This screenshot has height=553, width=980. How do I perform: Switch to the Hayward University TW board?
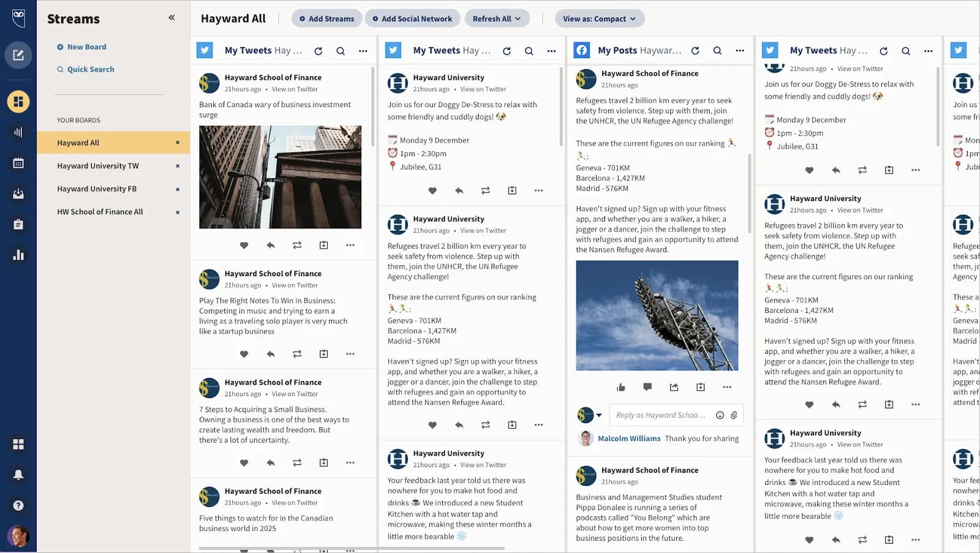97,165
